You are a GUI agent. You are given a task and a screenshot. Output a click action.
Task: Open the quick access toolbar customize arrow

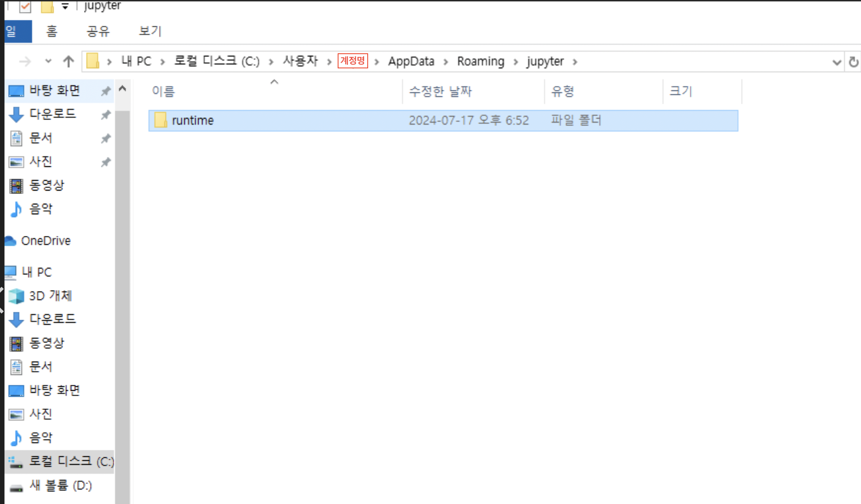[x=65, y=6]
